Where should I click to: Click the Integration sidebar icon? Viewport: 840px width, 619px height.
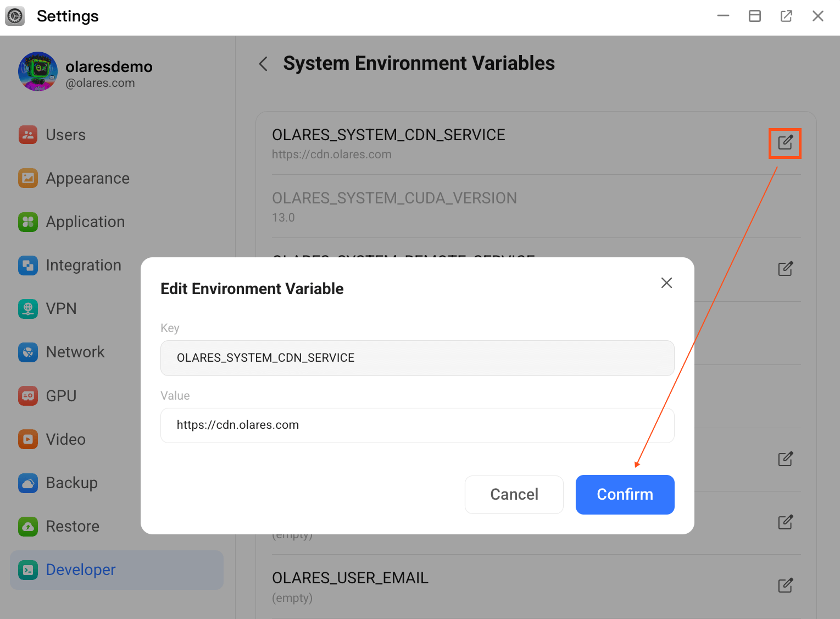coord(27,265)
